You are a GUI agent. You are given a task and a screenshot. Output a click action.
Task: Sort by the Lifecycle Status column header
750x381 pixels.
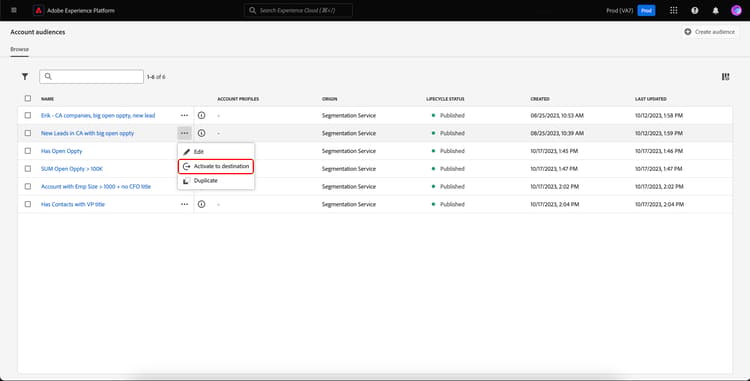pyautogui.click(x=445, y=99)
